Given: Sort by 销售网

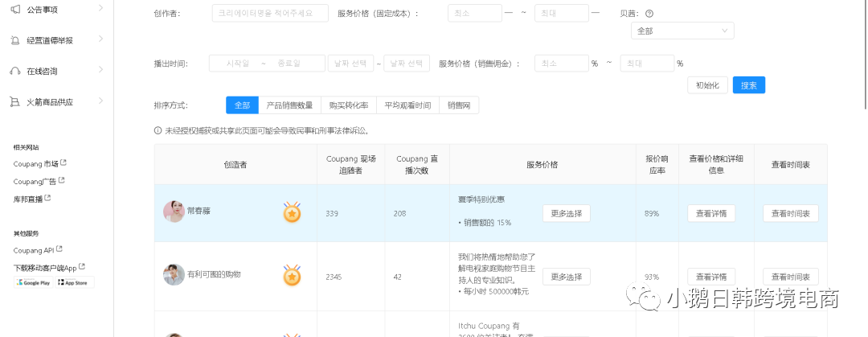Looking at the screenshot, I should click(x=459, y=105).
